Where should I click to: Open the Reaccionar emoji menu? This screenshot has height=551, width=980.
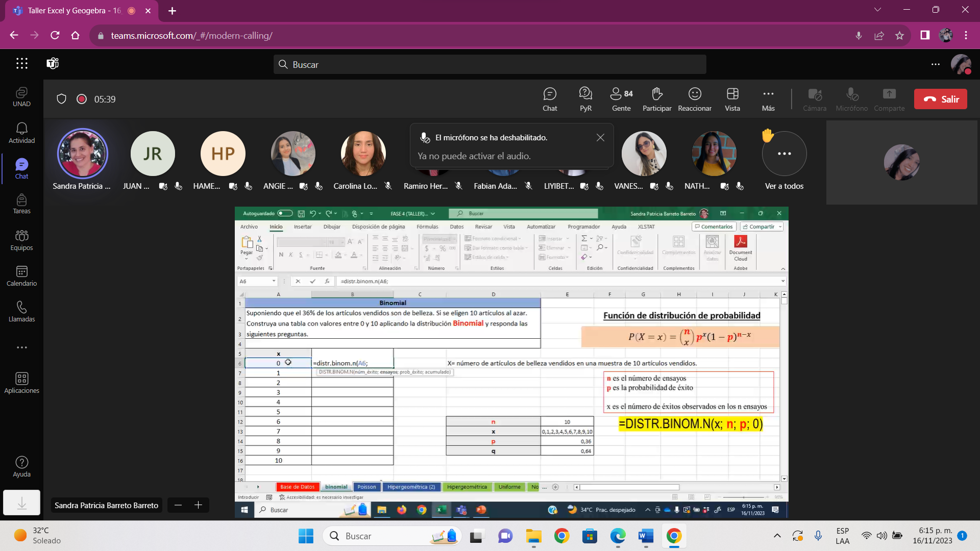(695, 98)
